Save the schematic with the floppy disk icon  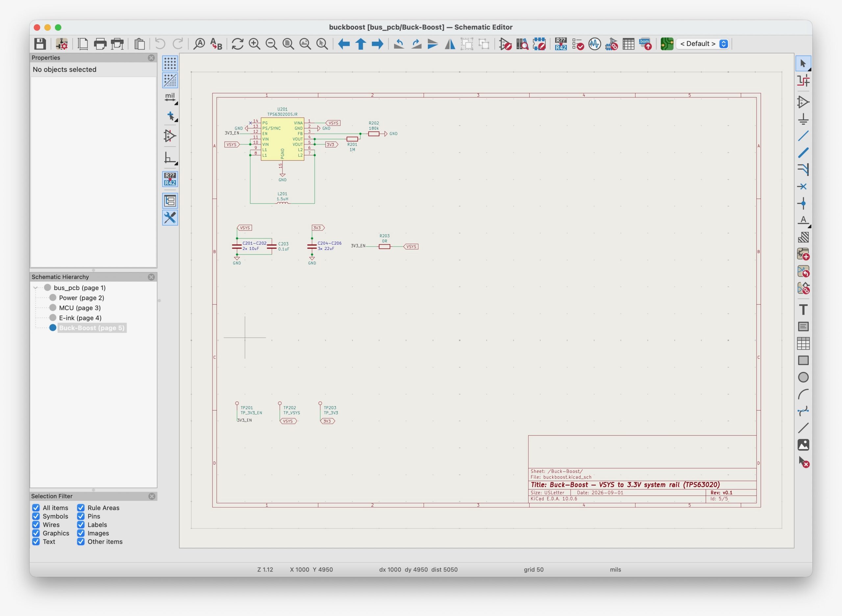click(x=40, y=44)
